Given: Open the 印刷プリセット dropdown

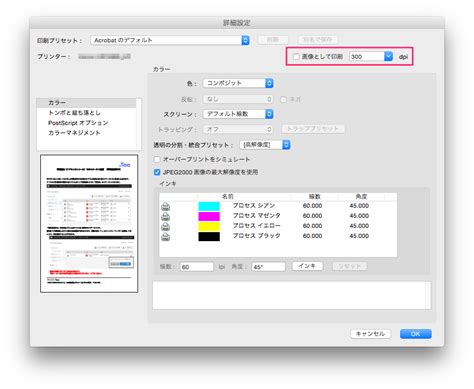Looking at the screenshot, I should pyautogui.click(x=170, y=40).
